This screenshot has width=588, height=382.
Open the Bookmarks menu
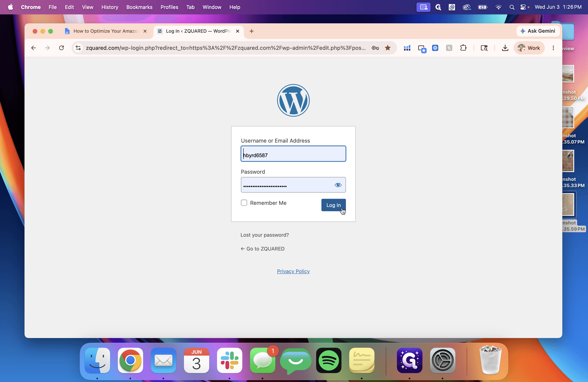click(139, 7)
